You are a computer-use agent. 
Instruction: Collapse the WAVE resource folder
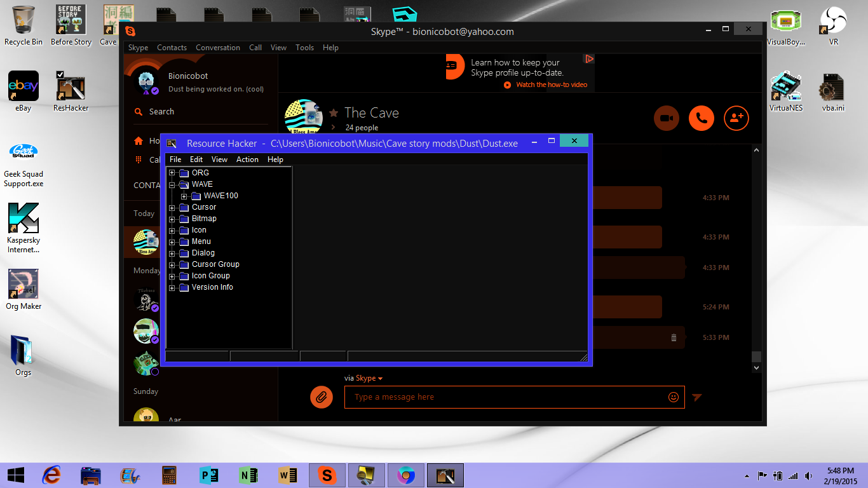172,184
